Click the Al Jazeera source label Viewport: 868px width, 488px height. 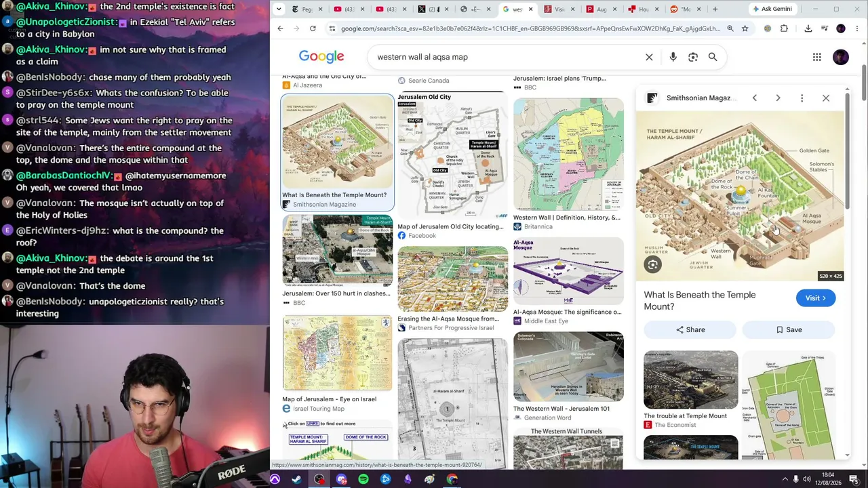(x=307, y=85)
